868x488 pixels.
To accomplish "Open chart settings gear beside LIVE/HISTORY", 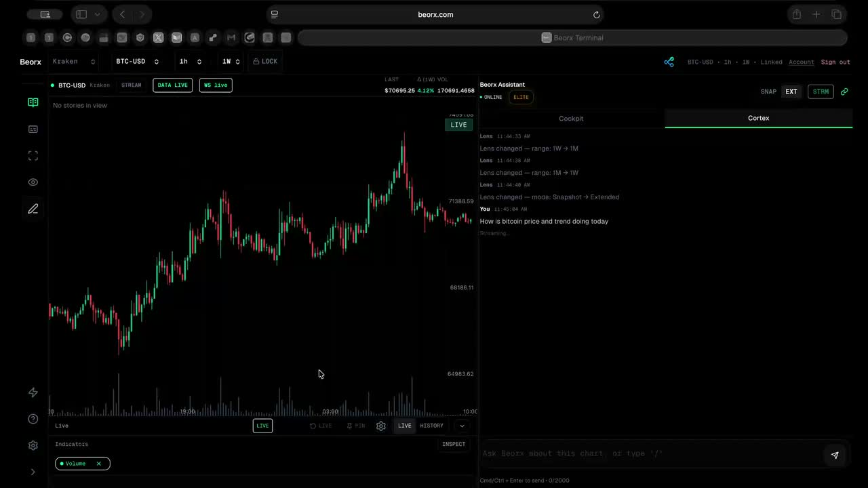I will pyautogui.click(x=381, y=426).
